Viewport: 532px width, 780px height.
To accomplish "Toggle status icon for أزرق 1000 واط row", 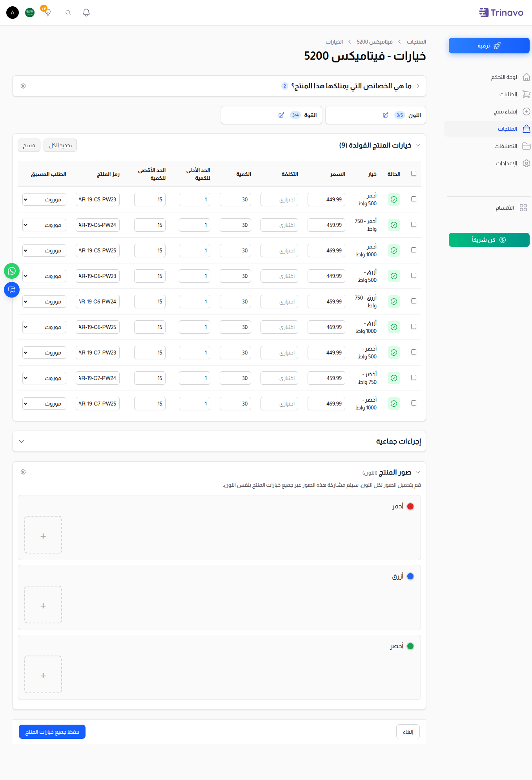I will (x=394, y=327).
